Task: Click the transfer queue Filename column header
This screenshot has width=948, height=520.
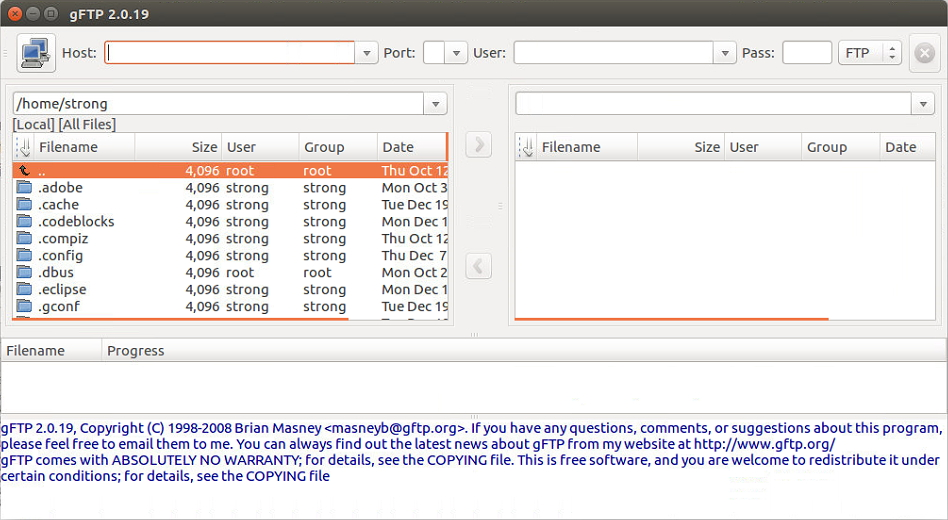Action: 51,351
